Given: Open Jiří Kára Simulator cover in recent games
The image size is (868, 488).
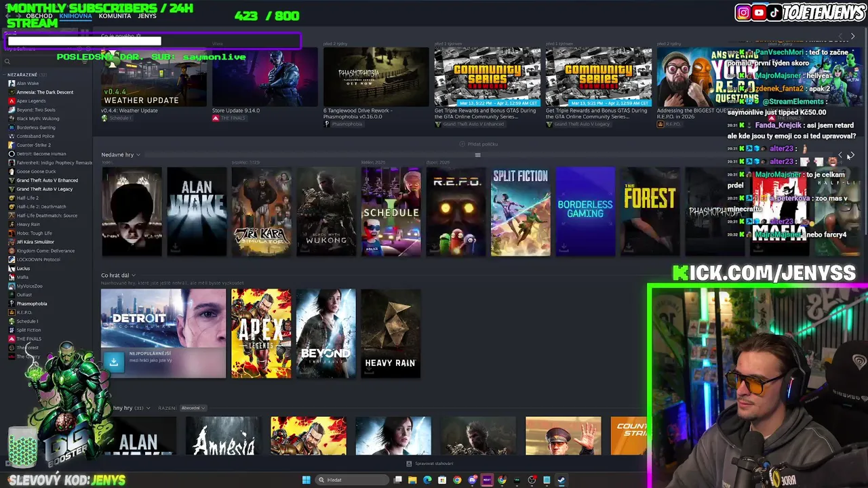Looking at the screenshot, I should pos(262,211).
